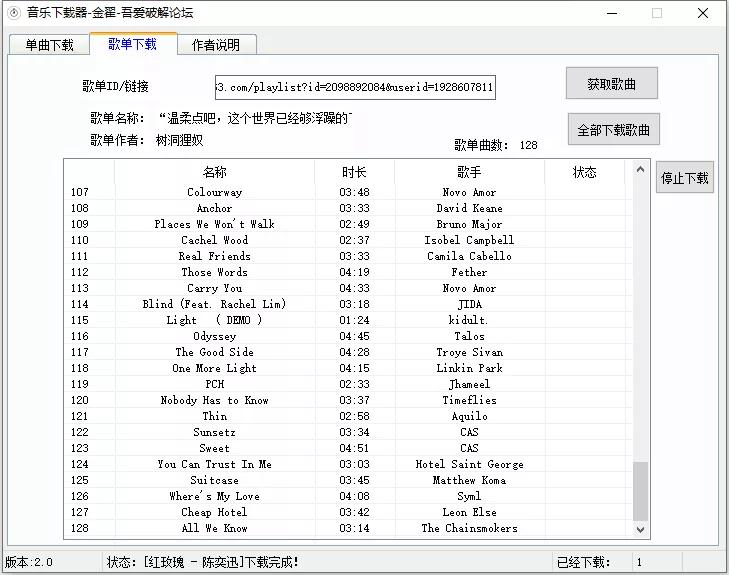Viewport: 729px width, 575px height.
Task: Click the artist Bruno Major
Action: [x=469, y=224]
